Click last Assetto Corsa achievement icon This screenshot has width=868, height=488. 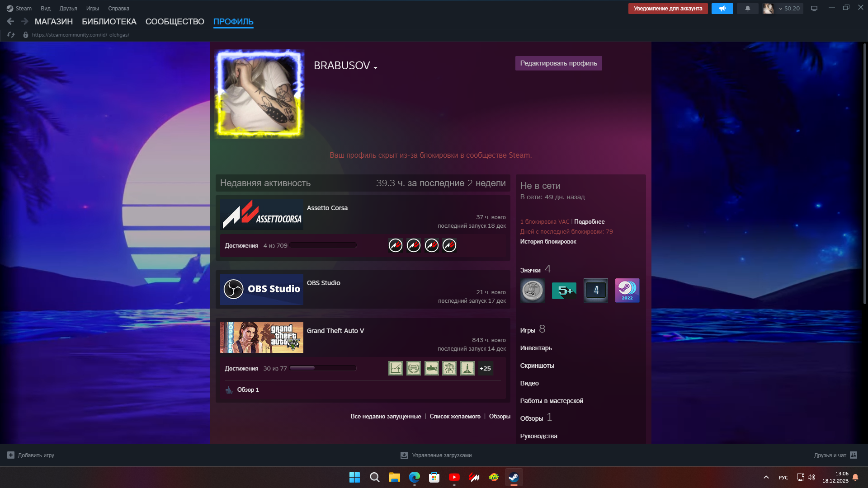coord(449,245)
